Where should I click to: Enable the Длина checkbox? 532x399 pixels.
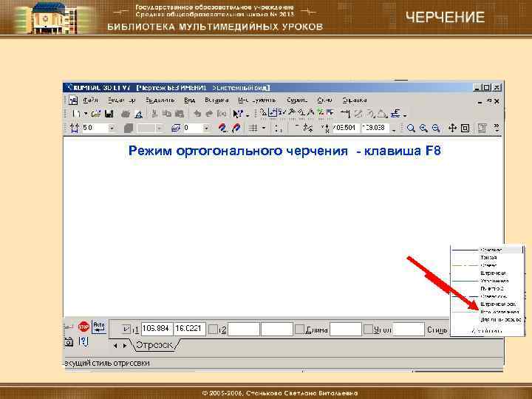(299, 329)
